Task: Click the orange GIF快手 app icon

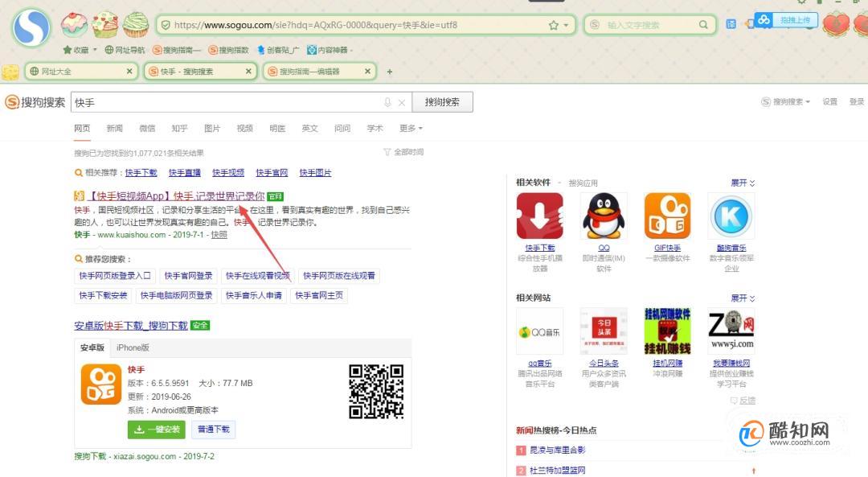Action: point(668,216)
